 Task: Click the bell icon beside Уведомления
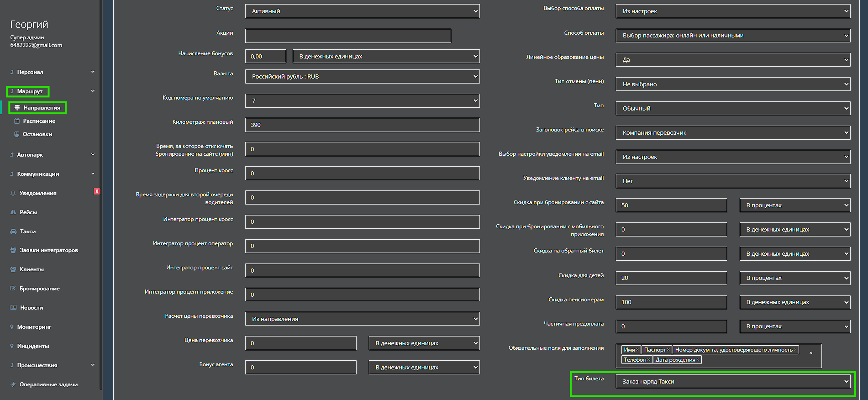pyautogui.click(x=13, y=193)
